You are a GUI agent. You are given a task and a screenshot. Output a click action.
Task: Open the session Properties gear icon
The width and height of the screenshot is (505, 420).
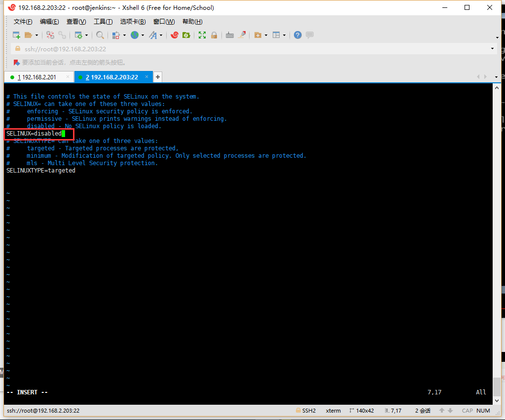78,35
